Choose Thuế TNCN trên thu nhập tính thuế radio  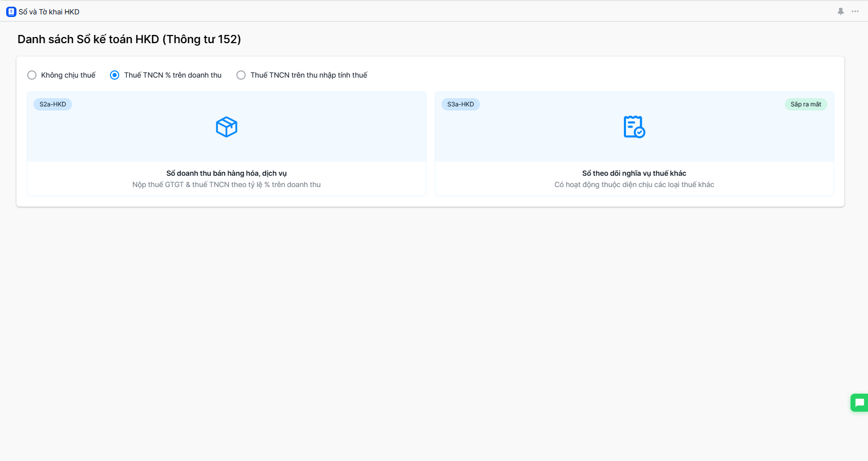(241, 75)
